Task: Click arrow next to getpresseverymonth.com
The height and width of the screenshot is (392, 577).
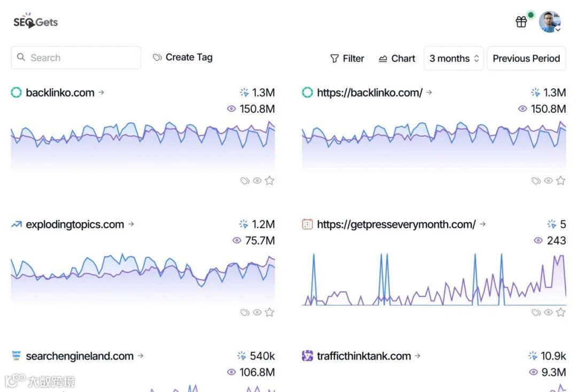Action: [x=483, y=224]
